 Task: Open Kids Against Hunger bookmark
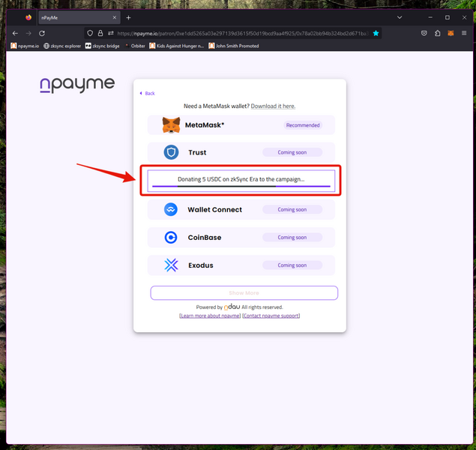point(177,46)
